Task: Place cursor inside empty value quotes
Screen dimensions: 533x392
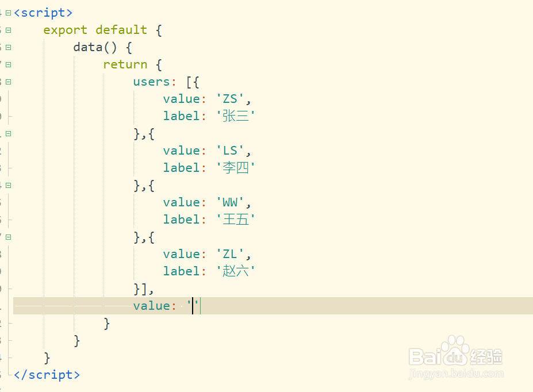Action: (x=193, y=306)
